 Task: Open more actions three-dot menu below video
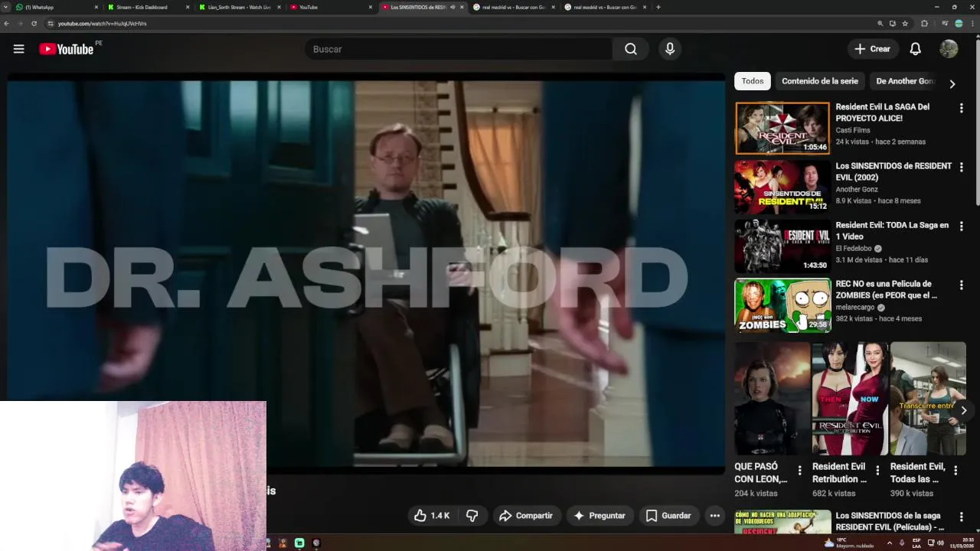(714, 516)
